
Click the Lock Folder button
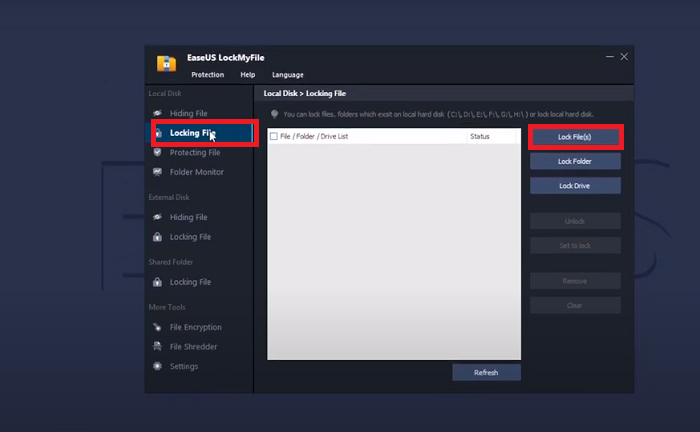tap(575, 161)
